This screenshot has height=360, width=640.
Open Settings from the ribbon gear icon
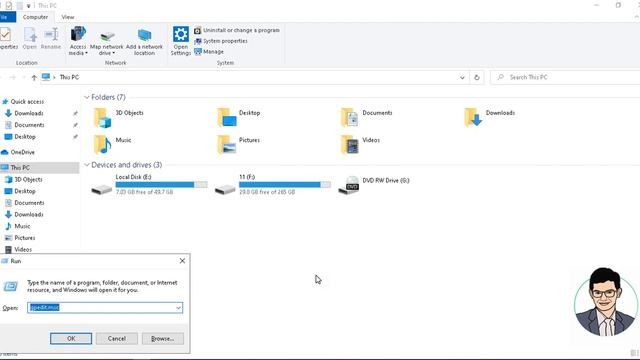coord(180,41)
